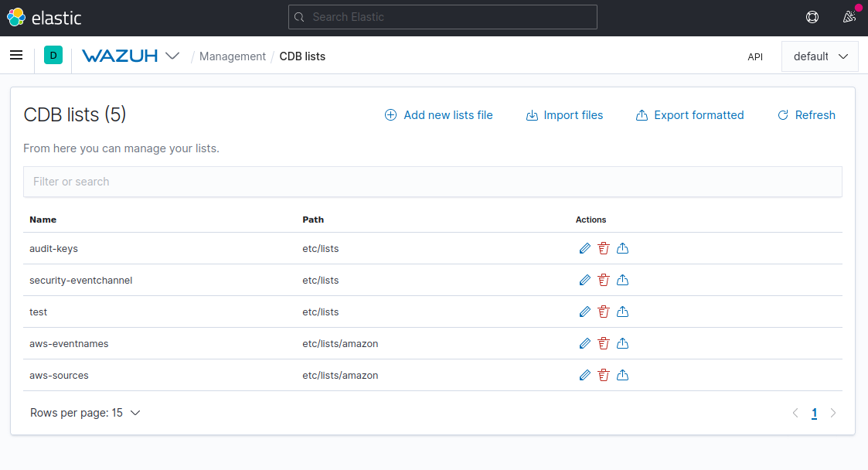868x470 pixels.
Task: Open the Rows per page selector
Action: point(83,412)
